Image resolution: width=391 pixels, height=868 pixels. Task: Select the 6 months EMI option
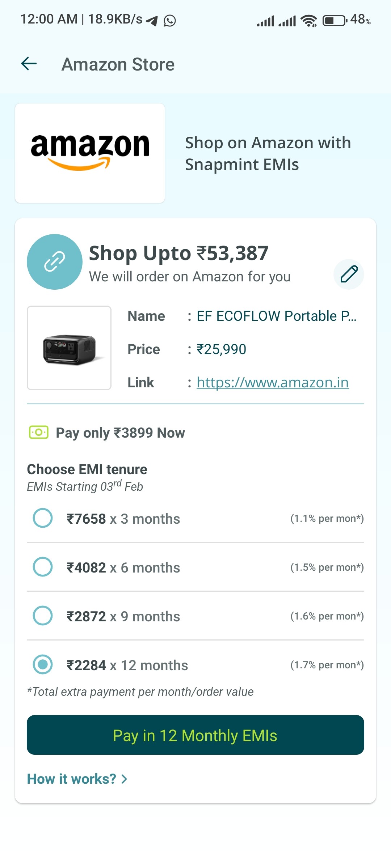(43, 567)
